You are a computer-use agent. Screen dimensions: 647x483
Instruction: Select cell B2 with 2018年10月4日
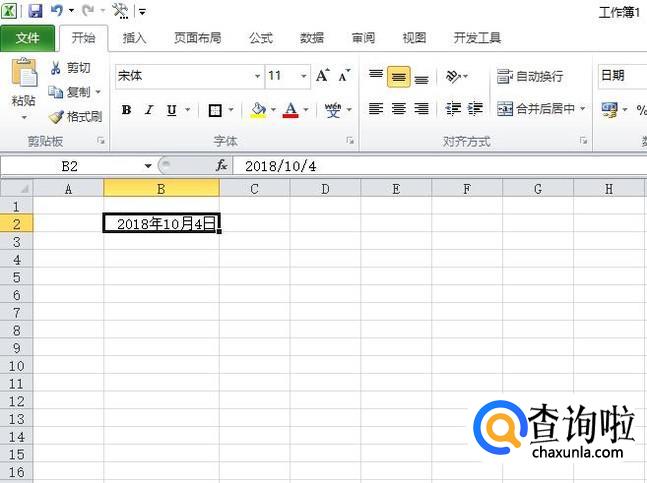pyautogui.click(x=161, y=223)
